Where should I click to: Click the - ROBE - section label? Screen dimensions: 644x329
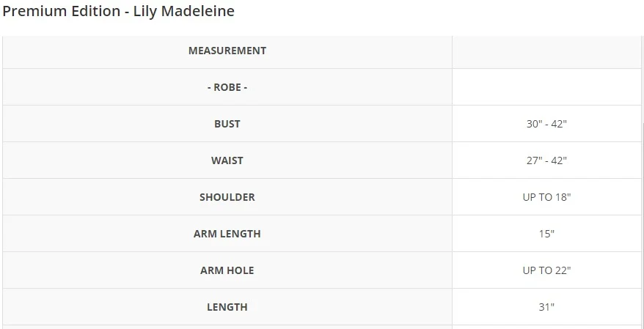pyautogui.click(x=227, y=87)
